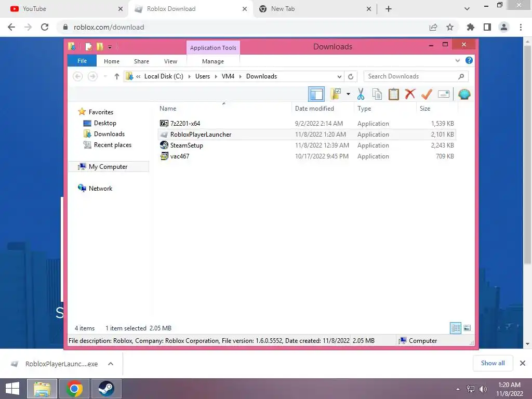532x399 pixels.
Task: Click the Explorer Forward arrow button
Action: (92, 76)
